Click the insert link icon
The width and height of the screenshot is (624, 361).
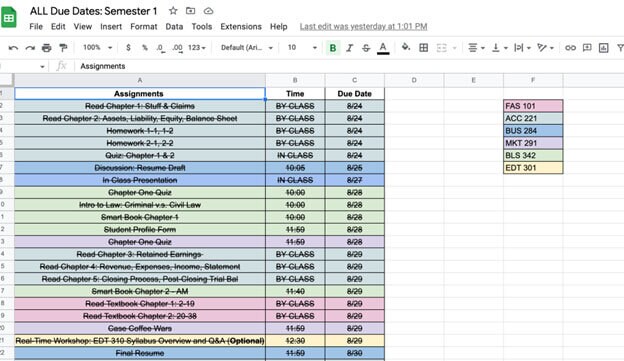(570, 48)
